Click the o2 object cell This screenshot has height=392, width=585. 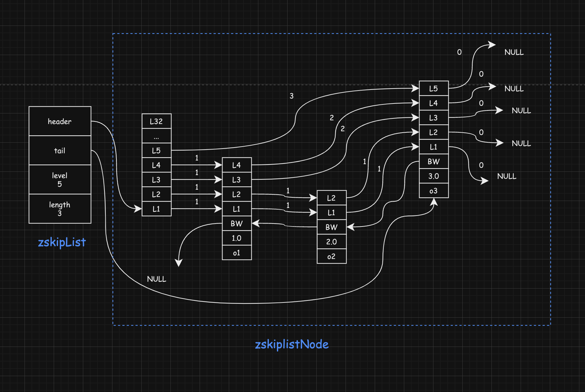331,256
